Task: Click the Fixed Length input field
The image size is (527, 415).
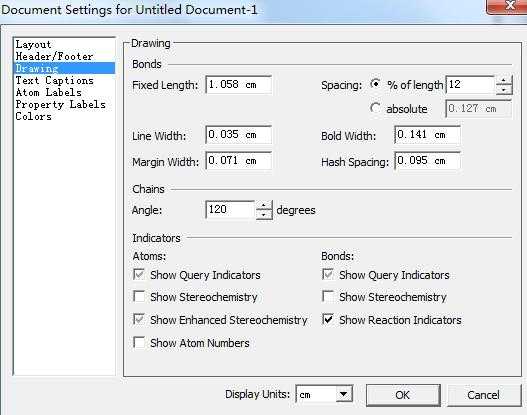Action: pos(239,85)
